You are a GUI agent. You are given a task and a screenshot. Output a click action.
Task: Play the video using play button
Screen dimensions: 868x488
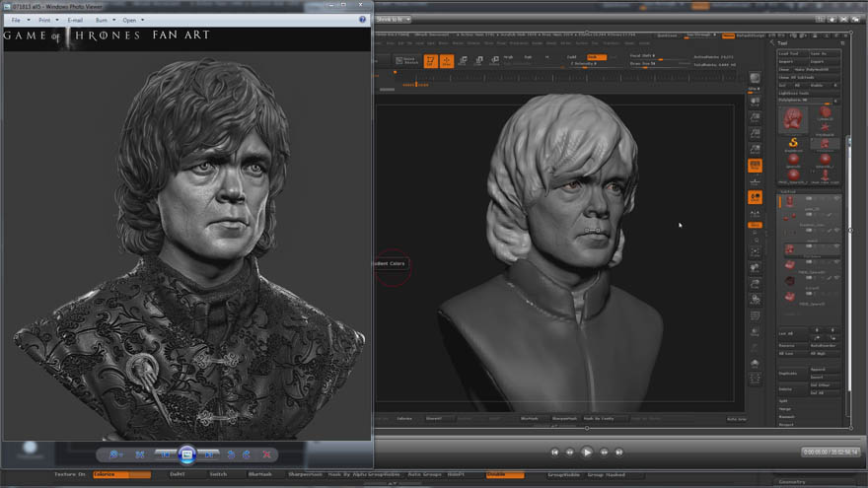pos(587,453)
